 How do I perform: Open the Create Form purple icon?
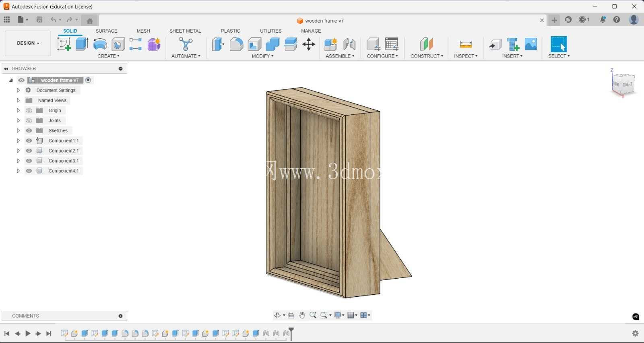154,44
